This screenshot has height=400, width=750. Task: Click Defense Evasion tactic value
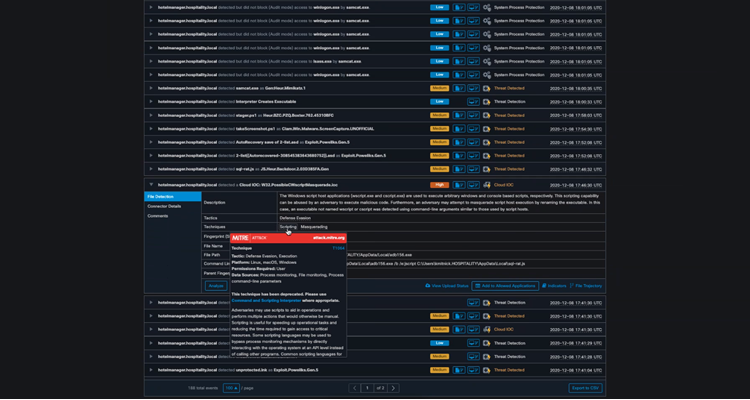tap(295, 218)
